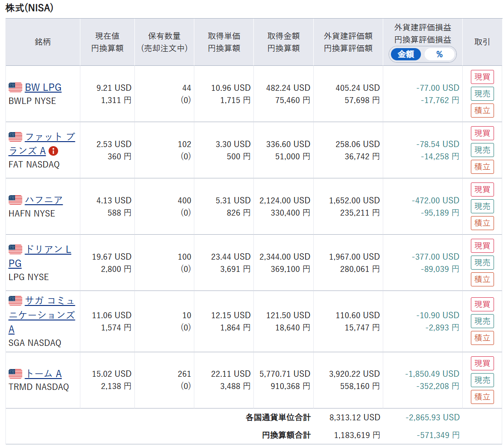
Task: Click the US flag icon beside ドリアン LPG
Action: (15, 249)
